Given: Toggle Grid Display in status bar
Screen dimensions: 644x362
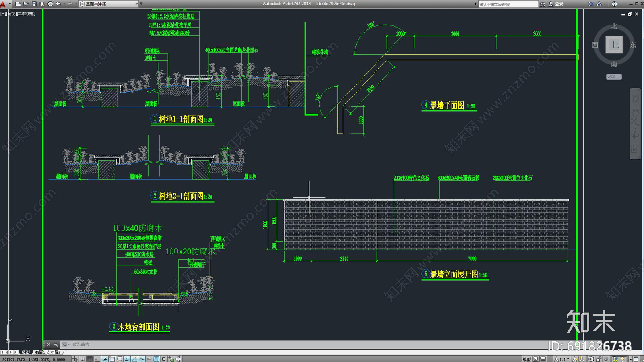Looking at the screenshot, I should (x=90, y=359).
